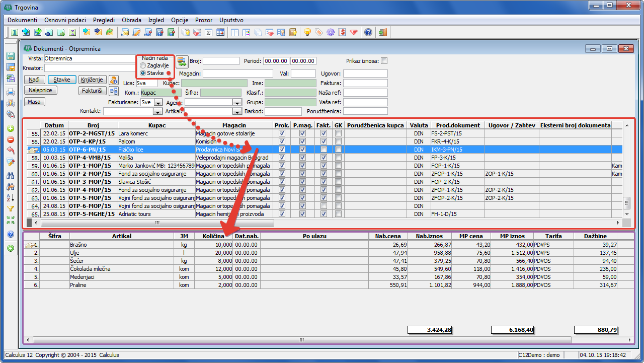Click the printer icon in left sidebar
This screenshot has height=363, width=644.
10,92
